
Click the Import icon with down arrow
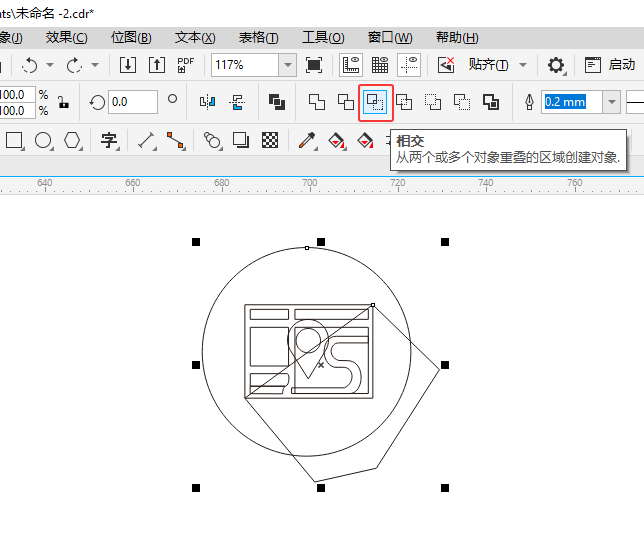tap(128, 65)
